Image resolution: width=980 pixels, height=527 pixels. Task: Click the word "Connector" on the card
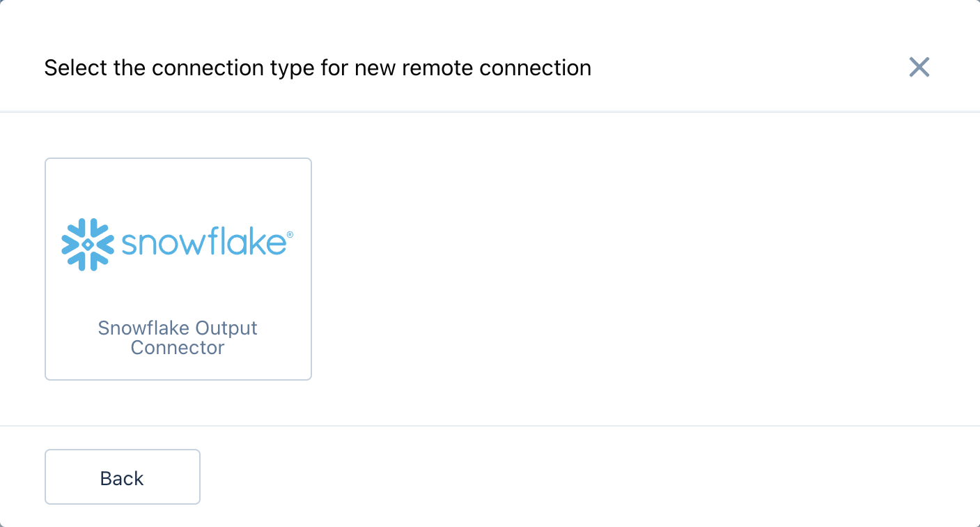(178, 348)
